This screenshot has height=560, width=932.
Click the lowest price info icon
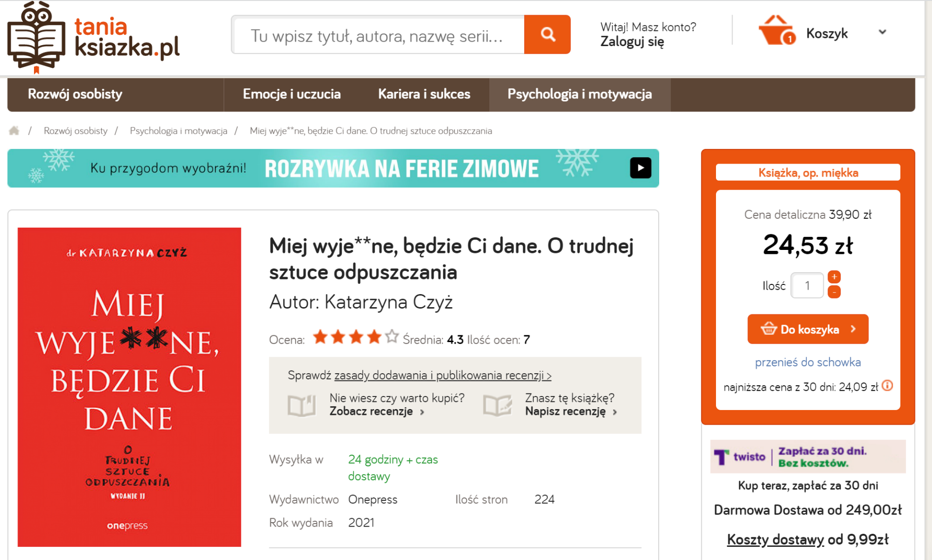(887, 386)
